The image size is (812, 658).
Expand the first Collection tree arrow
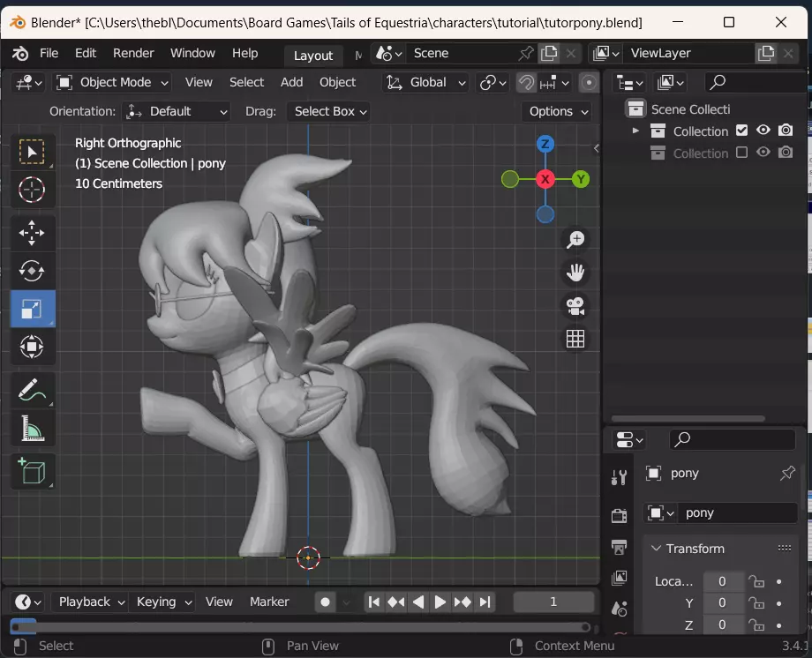click(x=635, y=131)
